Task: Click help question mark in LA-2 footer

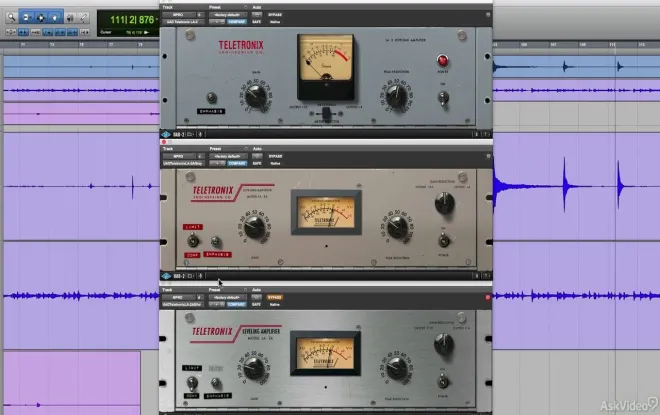Action: point(486,134)
